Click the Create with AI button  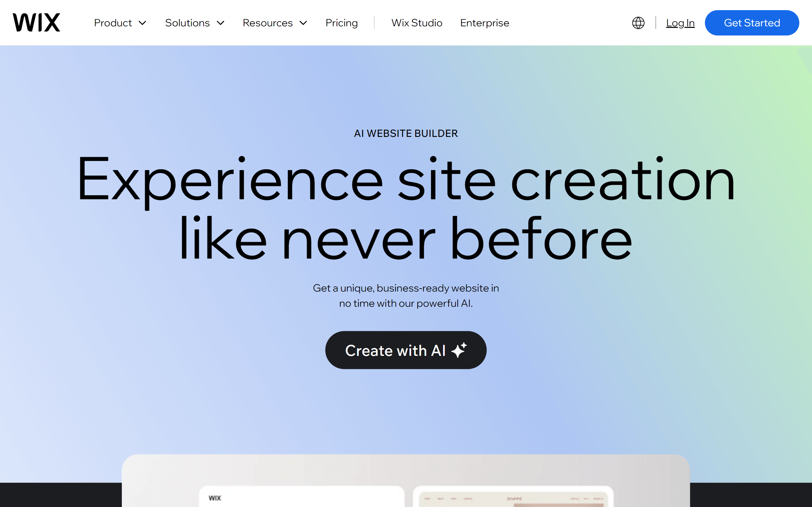coord(406,350)
